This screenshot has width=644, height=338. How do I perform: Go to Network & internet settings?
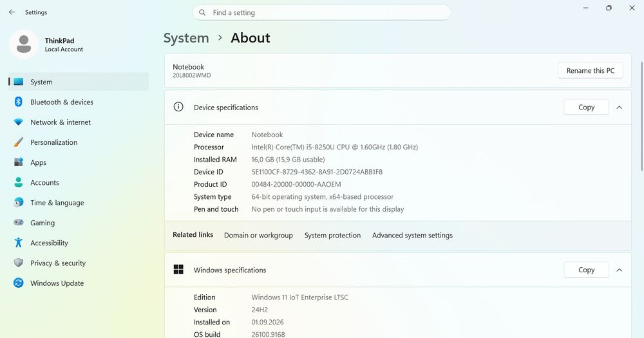(79, 122)
